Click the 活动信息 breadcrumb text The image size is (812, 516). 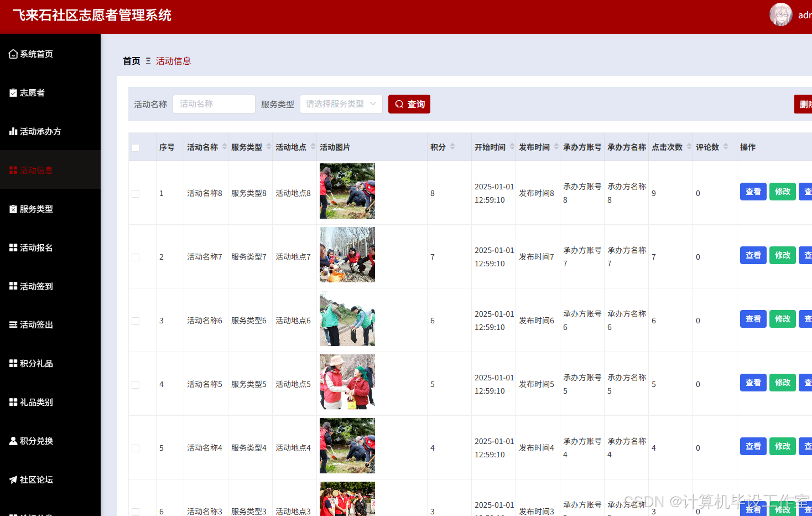[x=174, y=61]
